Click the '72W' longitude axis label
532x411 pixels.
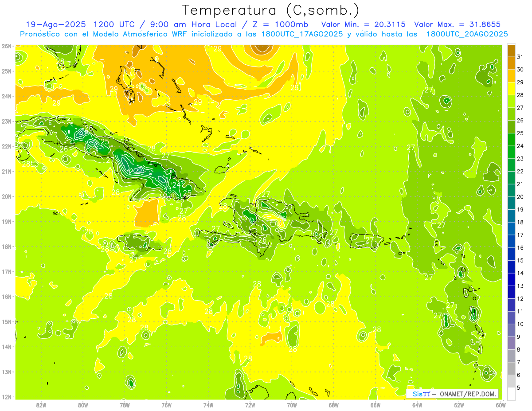pos(250,405)
